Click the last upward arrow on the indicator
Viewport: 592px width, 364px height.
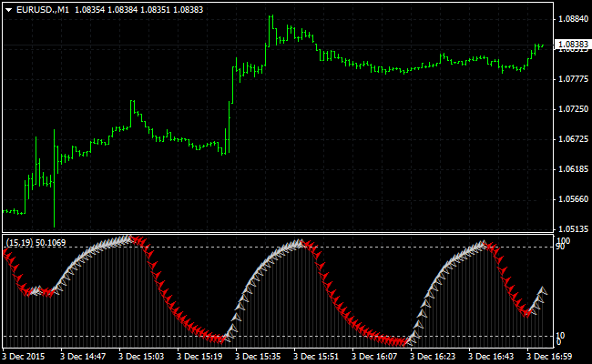click(x=543, y=290)
